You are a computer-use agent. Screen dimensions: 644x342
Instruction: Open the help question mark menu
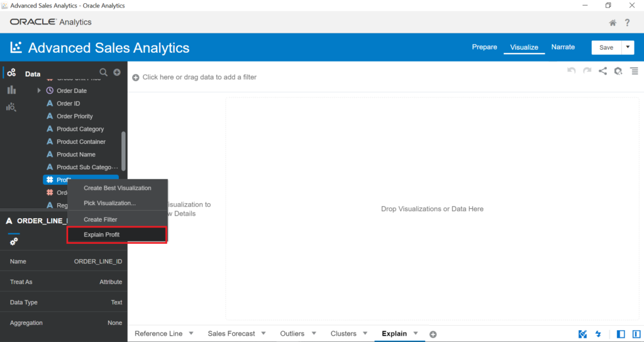(x=627, y=23)
